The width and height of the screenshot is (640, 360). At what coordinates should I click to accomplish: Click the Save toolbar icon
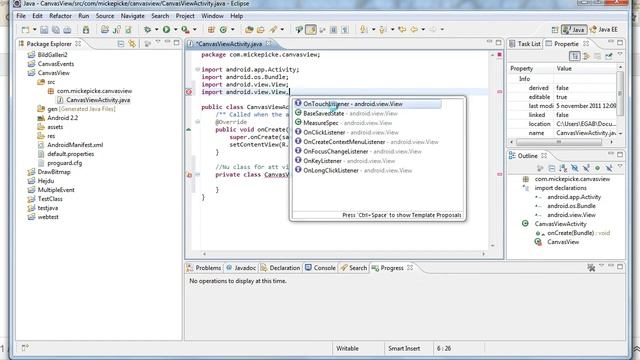click(x=44, y=29)
